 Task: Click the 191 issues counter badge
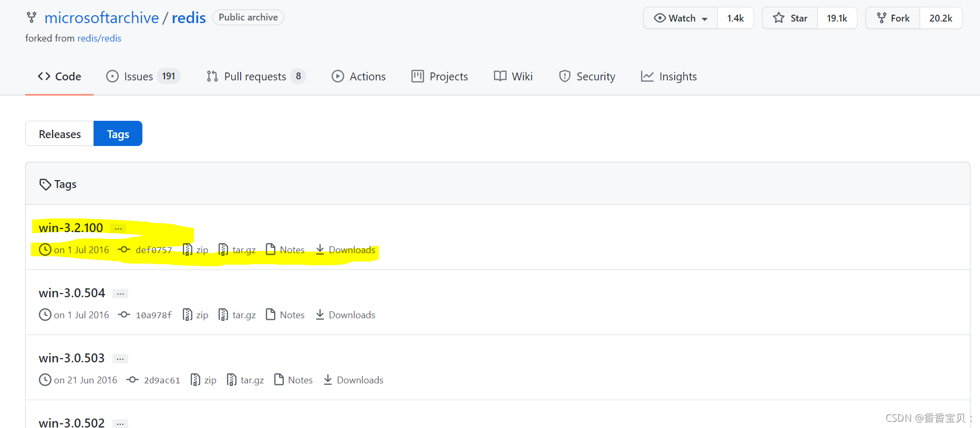click(x=169, y=76)
